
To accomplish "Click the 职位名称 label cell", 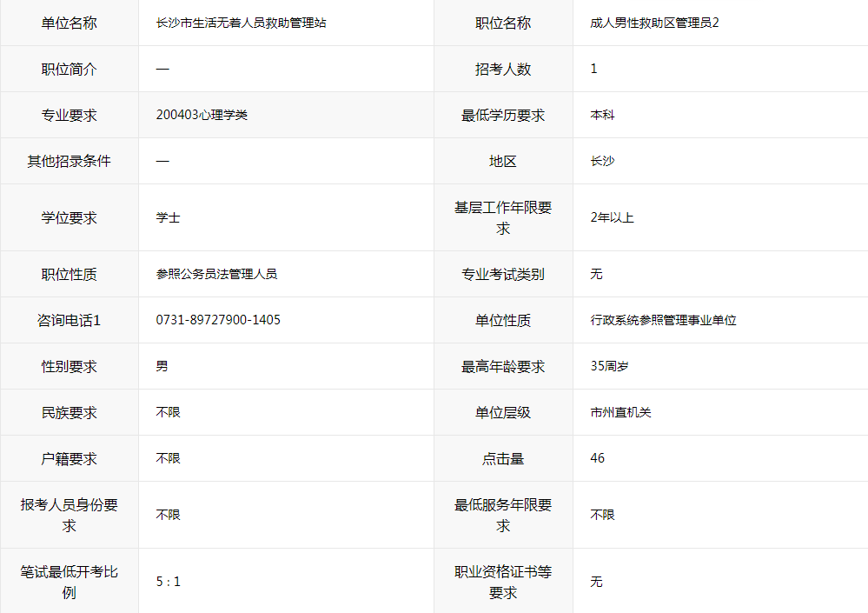I will pos(503,23).
